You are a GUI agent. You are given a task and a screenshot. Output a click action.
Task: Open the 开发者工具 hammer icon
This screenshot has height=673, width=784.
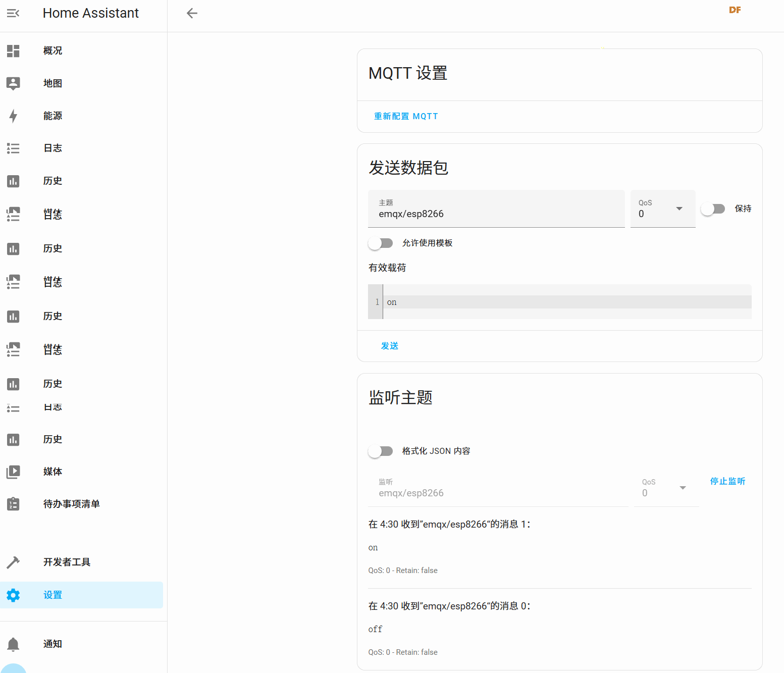(13, 562)
